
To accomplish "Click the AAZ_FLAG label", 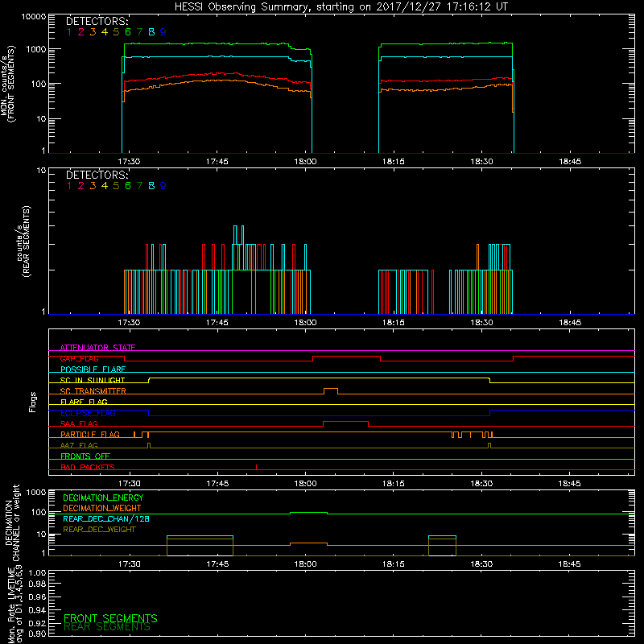I will click(x=79, y=445).
